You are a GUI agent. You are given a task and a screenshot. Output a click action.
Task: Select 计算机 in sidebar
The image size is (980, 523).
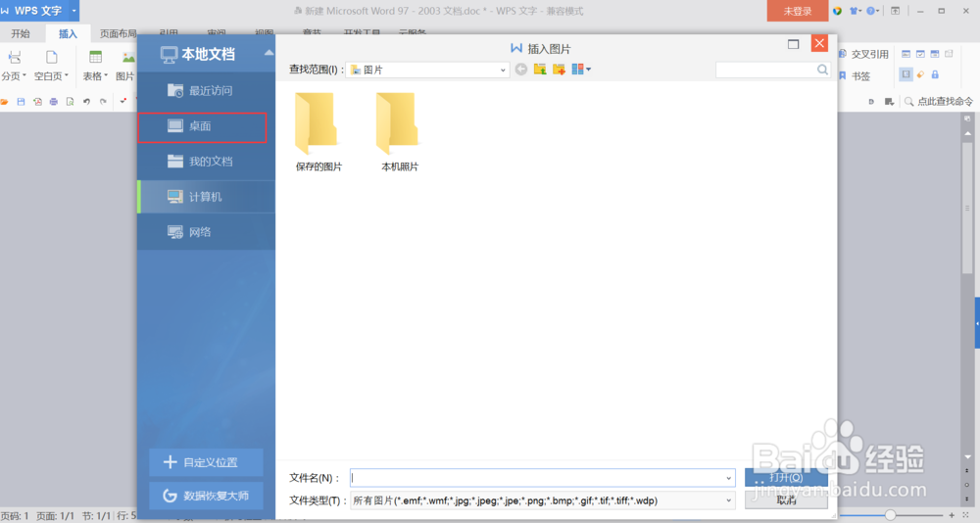click(206, 197)
